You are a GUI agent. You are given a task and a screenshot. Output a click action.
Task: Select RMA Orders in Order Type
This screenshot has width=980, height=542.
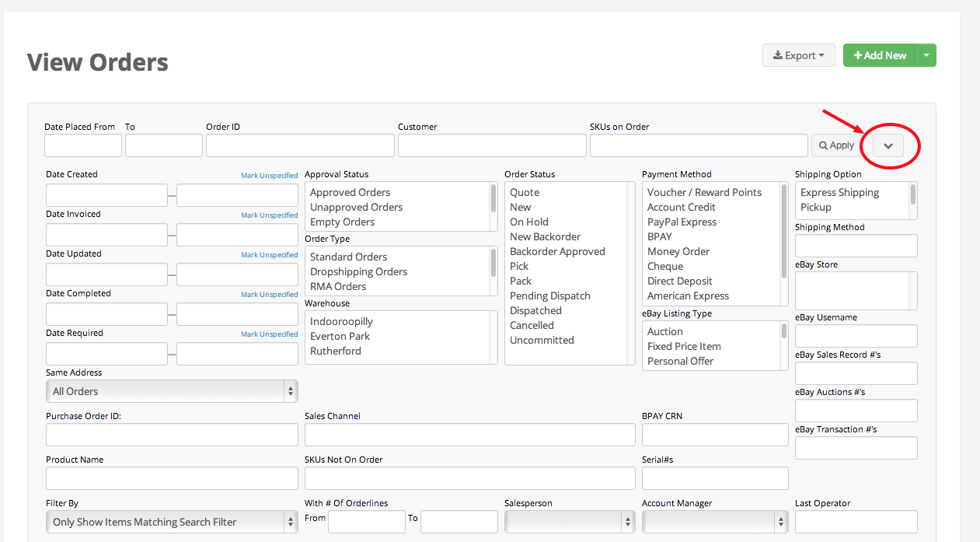tap(338, 286)
